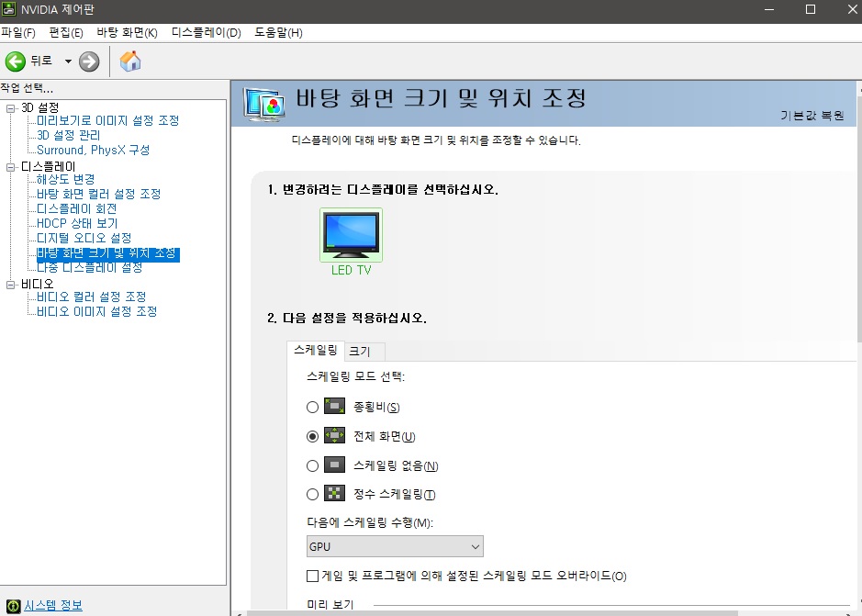
Task: Collapse the 3D 설정 tree node
Action: tap(11, 108)
